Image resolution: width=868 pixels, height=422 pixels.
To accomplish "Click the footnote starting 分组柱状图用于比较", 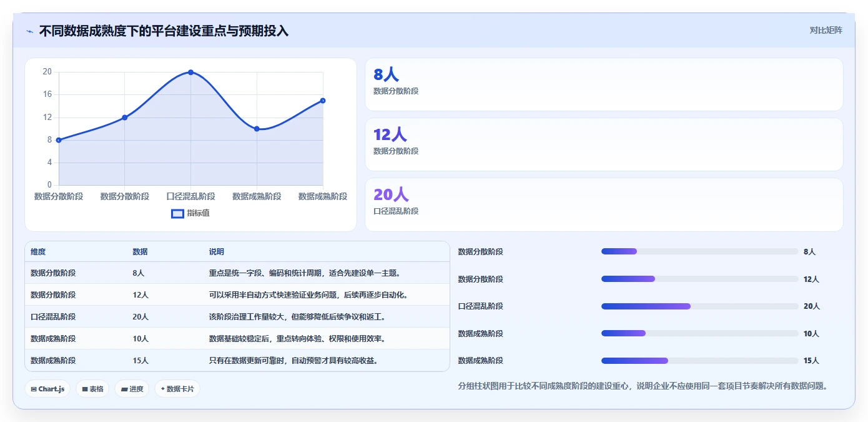I will coord(643,386).
